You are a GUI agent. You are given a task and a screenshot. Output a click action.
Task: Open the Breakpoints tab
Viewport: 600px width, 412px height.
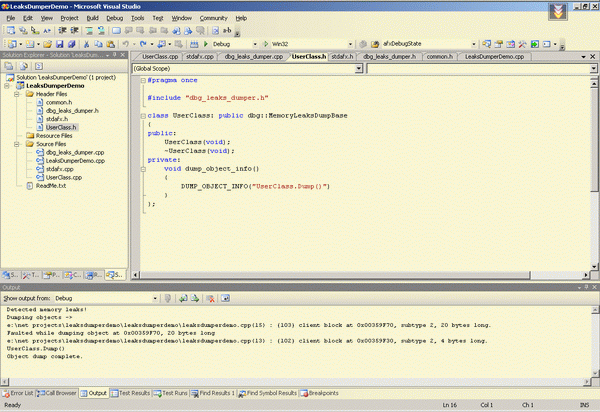coord(320,393)
